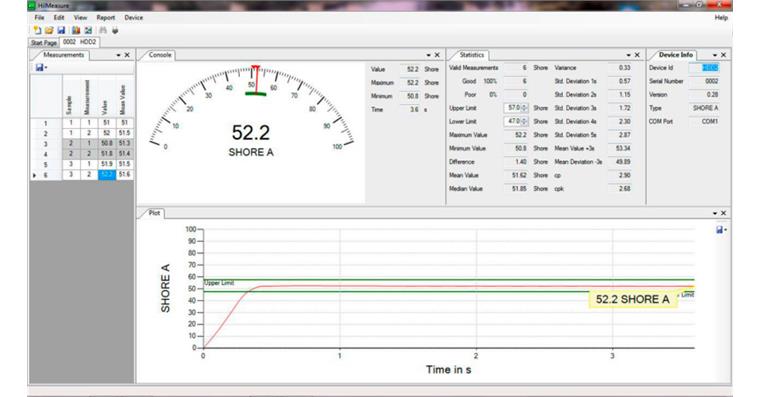This screenshot has width=760, height=397.
Task: Open the File menu
Action: [39, 17]
